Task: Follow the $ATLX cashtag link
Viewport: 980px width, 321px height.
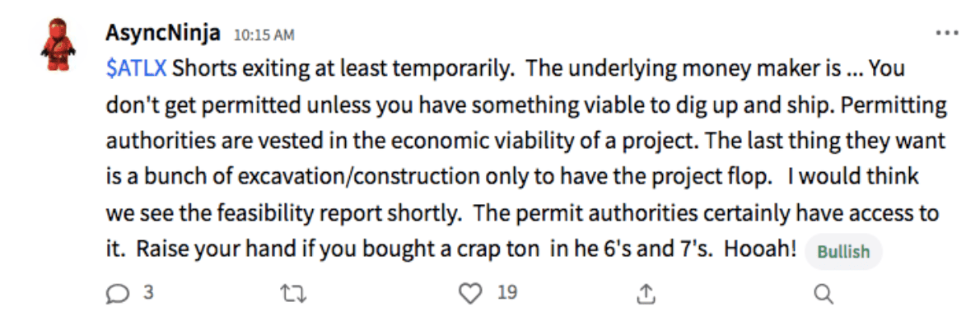Action: pos(136,68)
